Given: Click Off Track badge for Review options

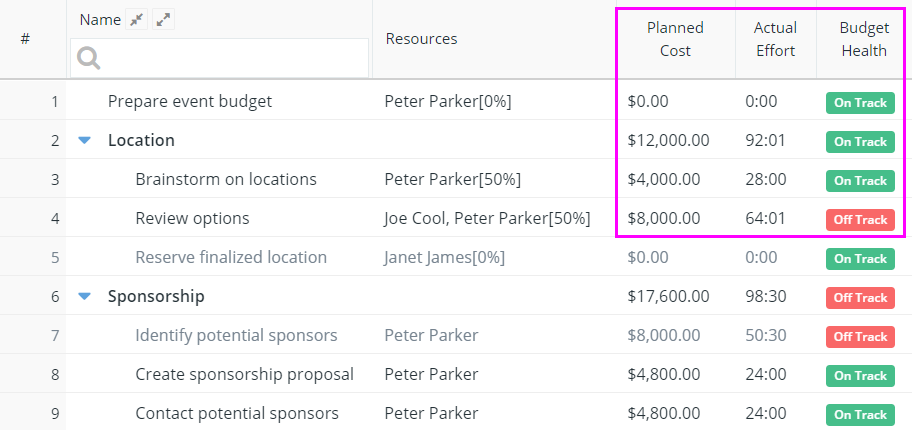Looking at the screenshot, I should click(860, 220).
